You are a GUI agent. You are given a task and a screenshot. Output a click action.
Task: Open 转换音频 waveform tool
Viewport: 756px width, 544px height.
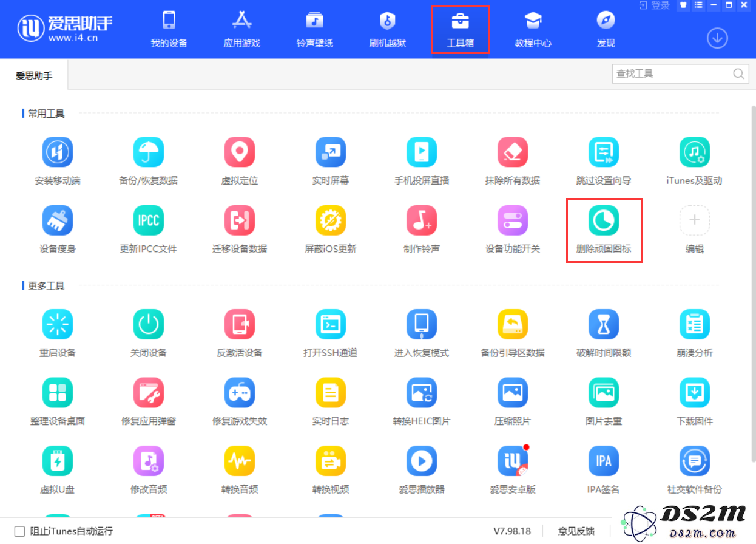tap(240, 470)
